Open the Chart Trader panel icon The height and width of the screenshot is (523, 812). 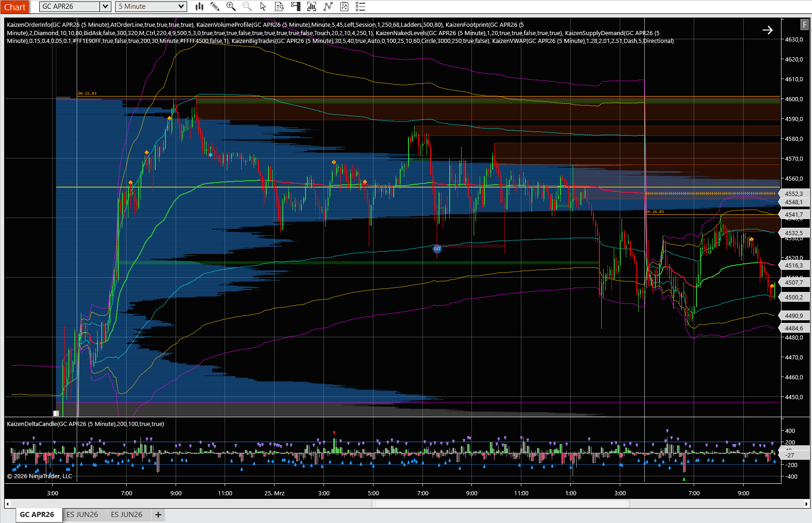tap(296, 6)
